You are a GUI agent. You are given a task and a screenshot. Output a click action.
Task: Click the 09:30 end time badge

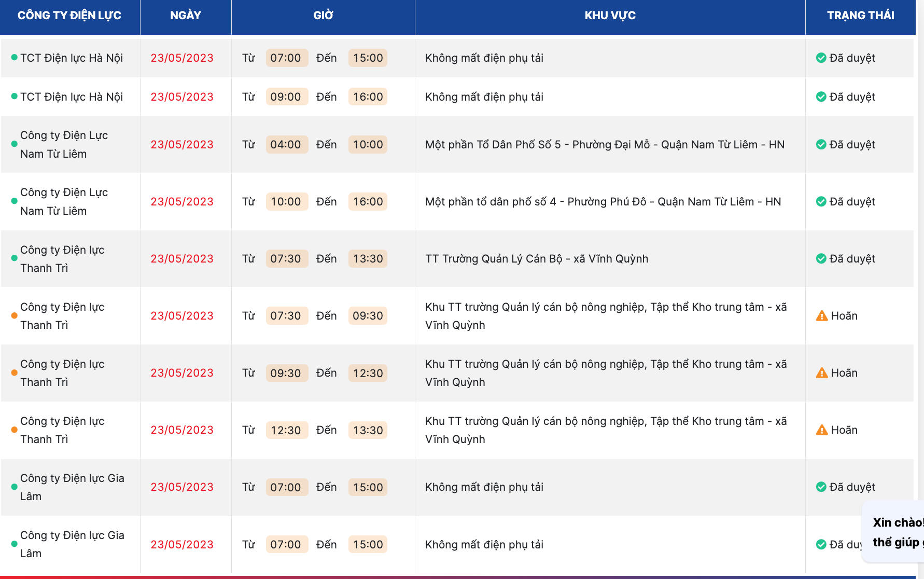(368, 315)
